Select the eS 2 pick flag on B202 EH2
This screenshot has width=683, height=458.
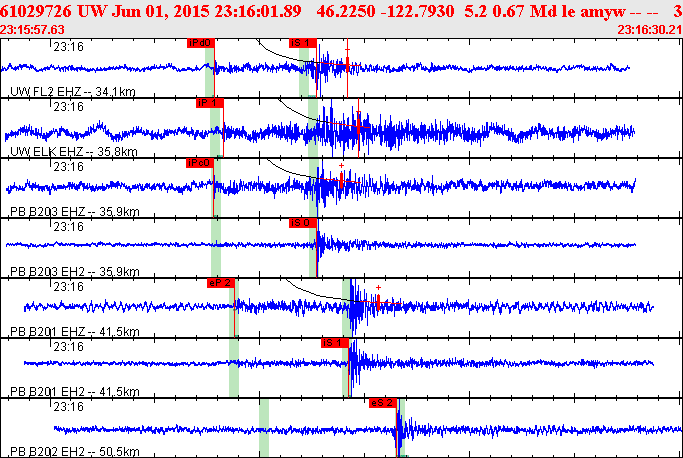383,403
